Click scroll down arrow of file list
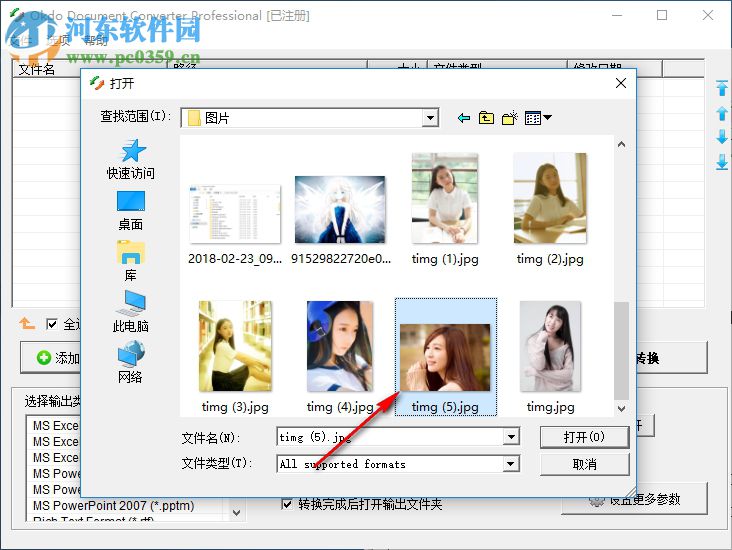The width and height of the screenshot is (732, 550). [x=621, y=409]
